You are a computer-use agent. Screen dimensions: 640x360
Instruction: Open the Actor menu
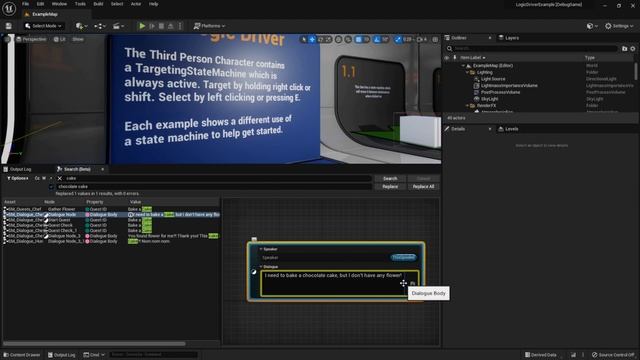(136, 4)
